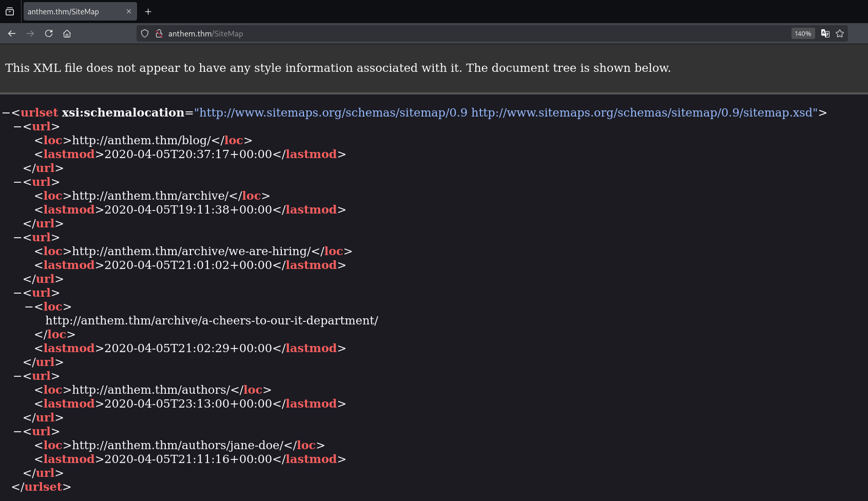Open the list all tabs icon

click(x=10, y=11)
